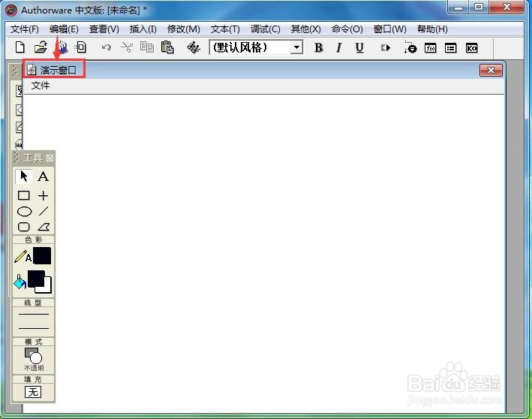This screenshot has width=532, height=419.
Task: Click the pencil color icon
Action: [x=23, y=256]
